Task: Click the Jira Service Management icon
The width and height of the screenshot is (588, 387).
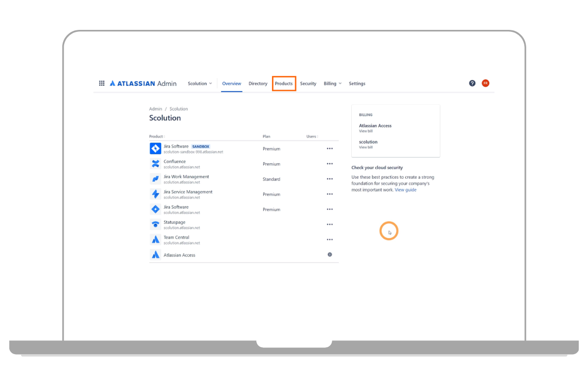Action: coord(155,194)
